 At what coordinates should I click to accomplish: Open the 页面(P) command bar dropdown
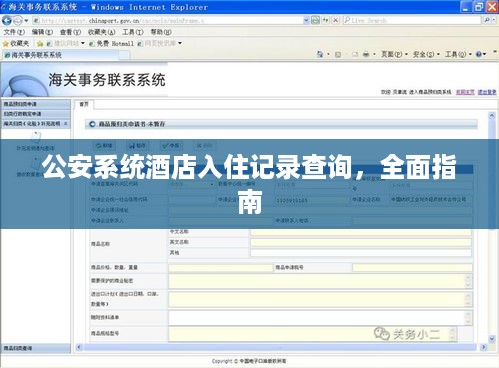click(395, 54)
